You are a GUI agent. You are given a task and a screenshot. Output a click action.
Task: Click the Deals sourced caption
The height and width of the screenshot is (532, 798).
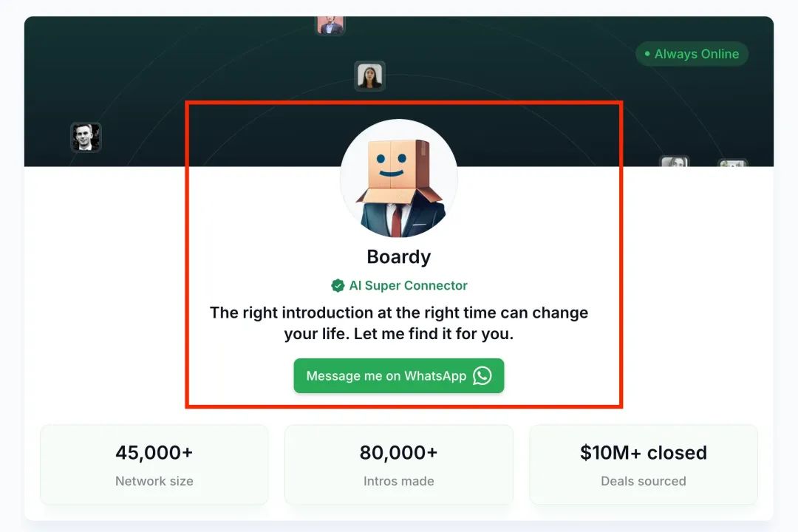644,481
